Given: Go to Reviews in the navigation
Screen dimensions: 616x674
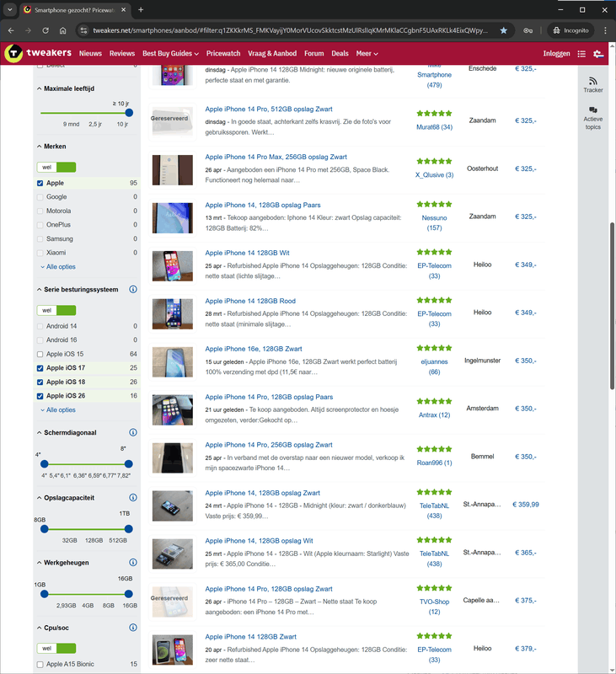Looking at the screenshot, I should click(122, 54).
